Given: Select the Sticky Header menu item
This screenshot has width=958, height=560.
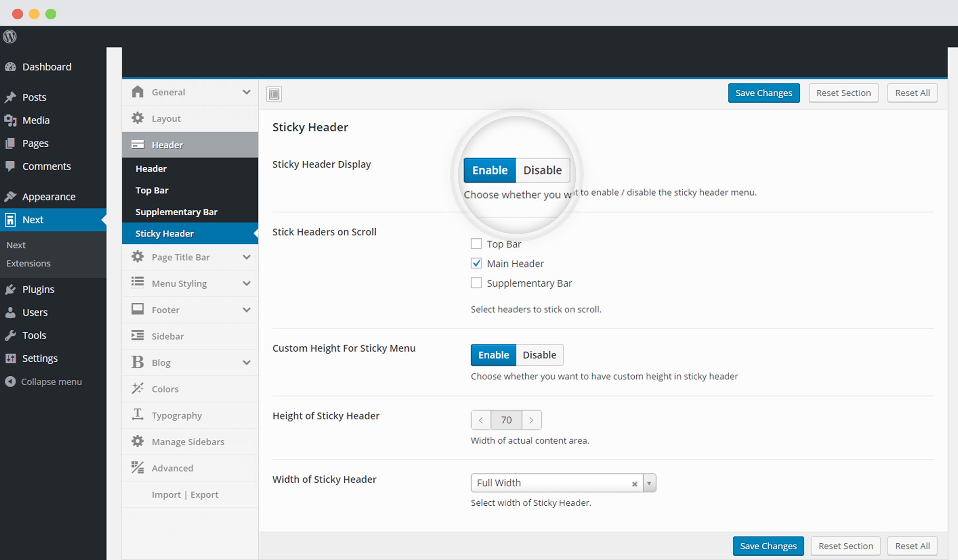Looking at the screenshot, I should pos(164,233).
